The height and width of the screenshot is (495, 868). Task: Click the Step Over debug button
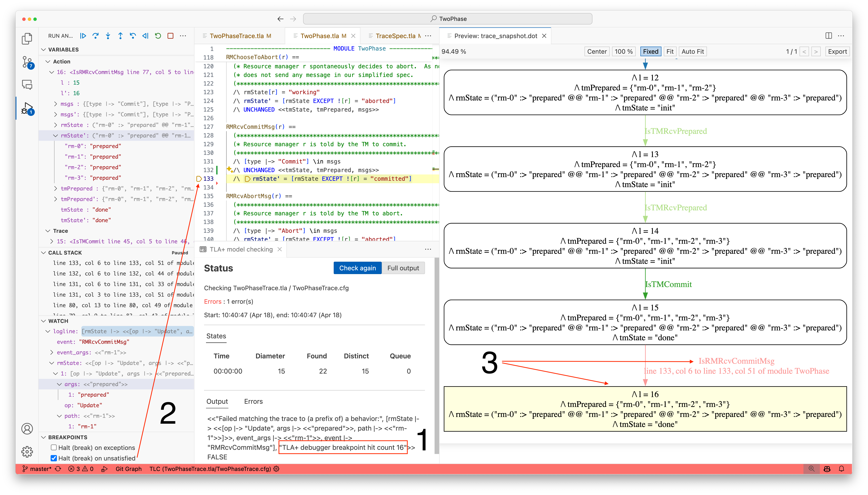point(96,36)
